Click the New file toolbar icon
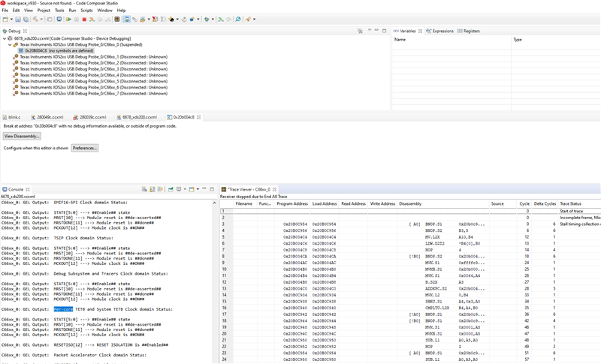Image resolution: width=601 pixels, height=364 pixels. (5, 19)
